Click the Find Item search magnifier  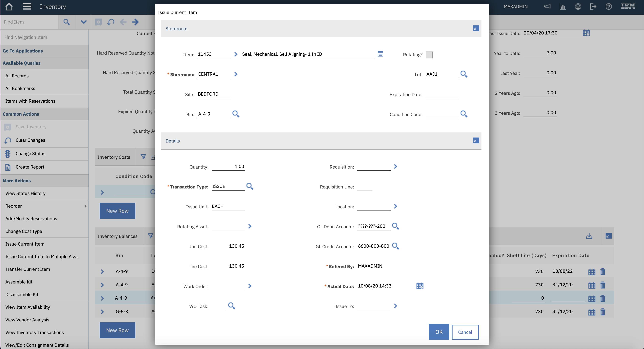(67, 22)
